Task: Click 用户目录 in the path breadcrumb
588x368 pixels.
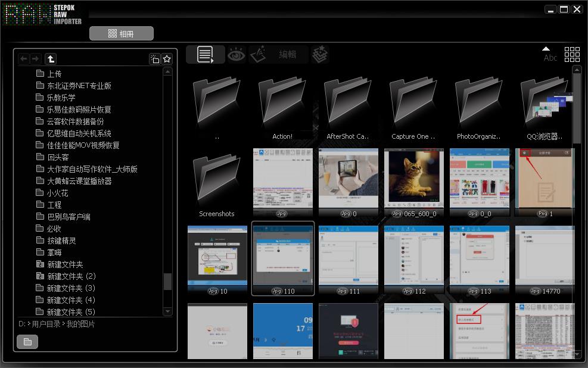Action: 46,324
